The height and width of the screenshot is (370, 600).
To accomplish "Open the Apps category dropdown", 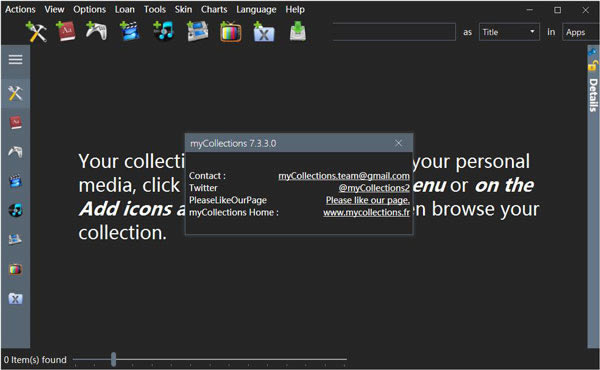I will (x=581, y=32).
